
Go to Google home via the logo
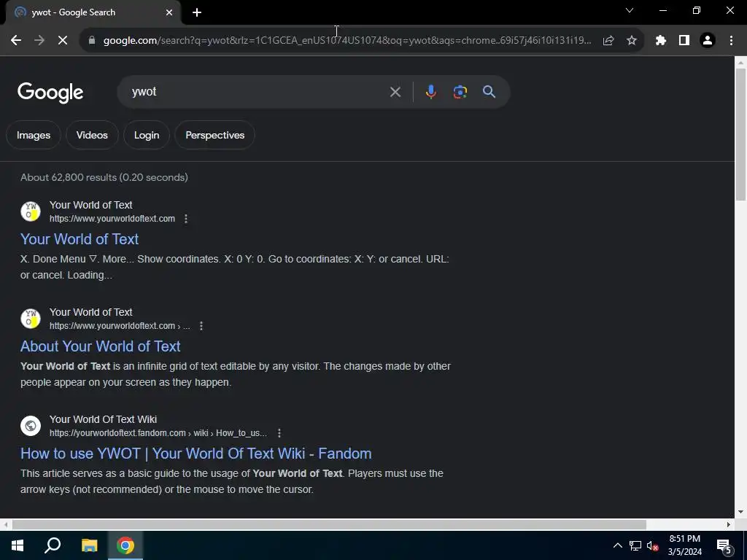click(x=50, y=93)
